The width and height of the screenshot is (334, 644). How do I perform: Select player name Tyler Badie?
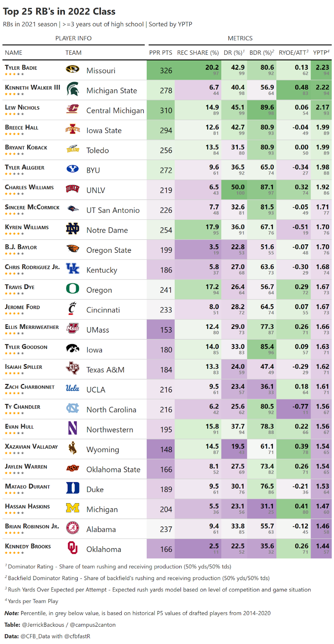point(21,68)
